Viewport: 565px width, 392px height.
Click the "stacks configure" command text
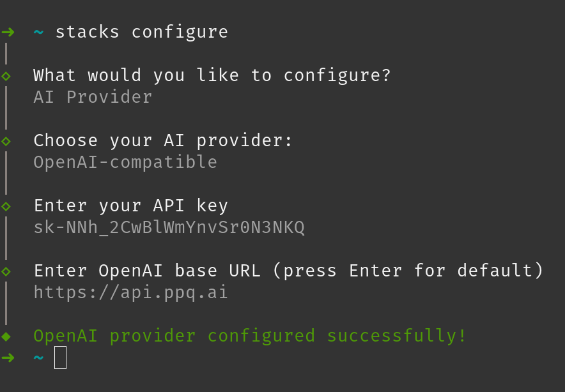(x=141, y=32)
